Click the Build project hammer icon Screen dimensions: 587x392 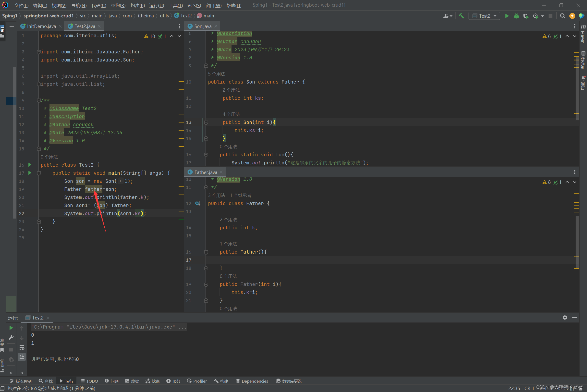[x=461, y=16]
